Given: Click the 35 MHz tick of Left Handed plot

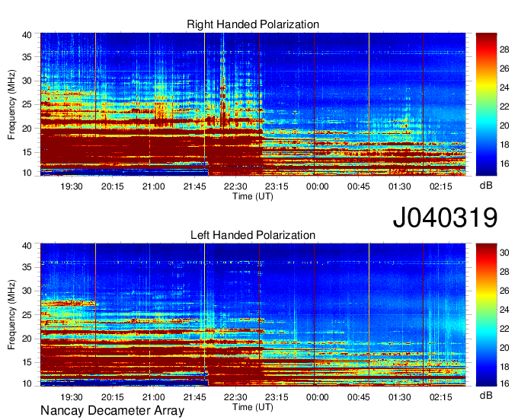Looking at the screenshot, I should click(27, 267).
